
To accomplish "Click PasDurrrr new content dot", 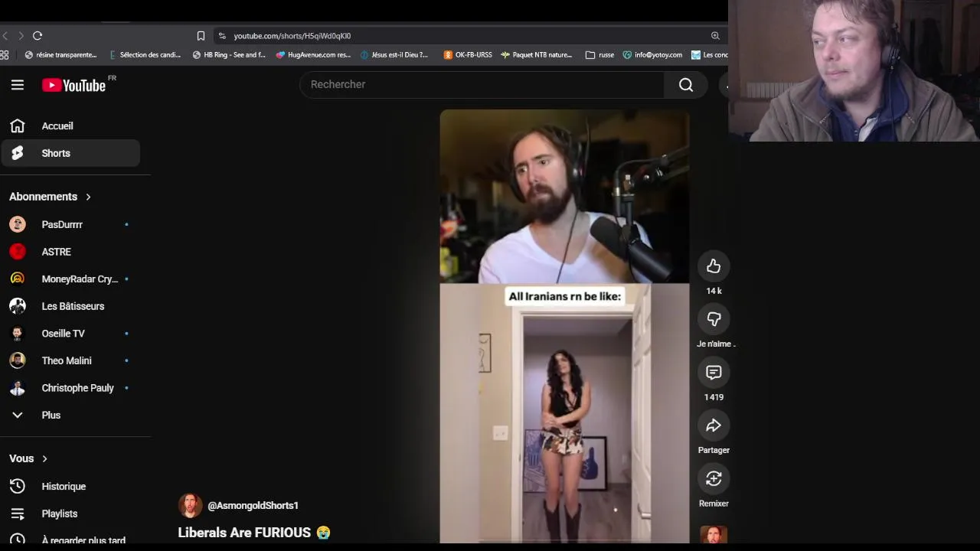I will [x=126, y=224].
